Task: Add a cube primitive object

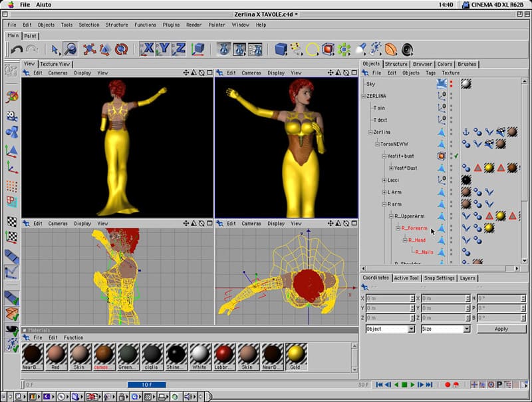Action: point(281,49)
